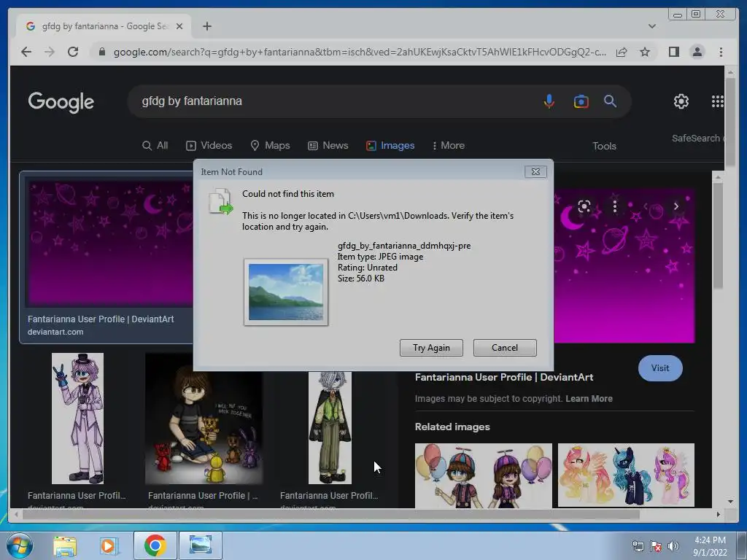Click the Chrome taskbar icon
Viewport: 747px width, 560px height.
(155, 545)
